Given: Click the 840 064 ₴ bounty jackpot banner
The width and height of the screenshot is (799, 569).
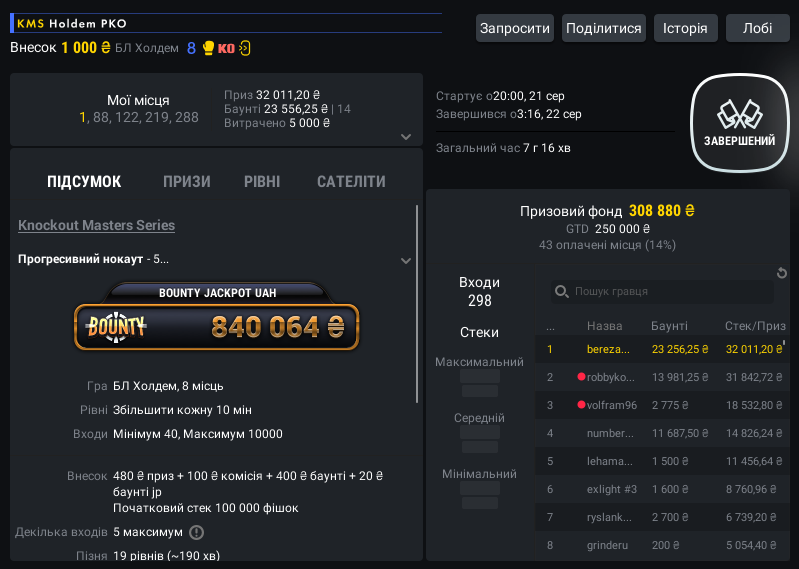Looking at the screenshot, I should click(x=217, y=327).
